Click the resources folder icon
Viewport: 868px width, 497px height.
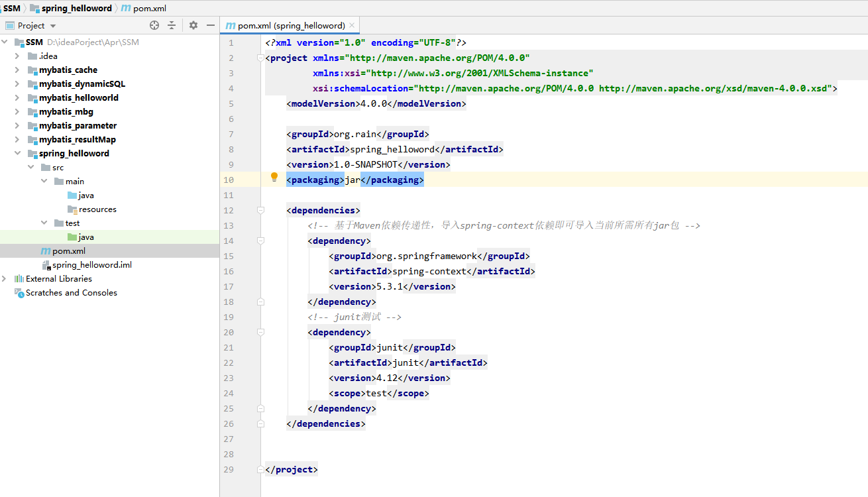click(x=72, y=209)
